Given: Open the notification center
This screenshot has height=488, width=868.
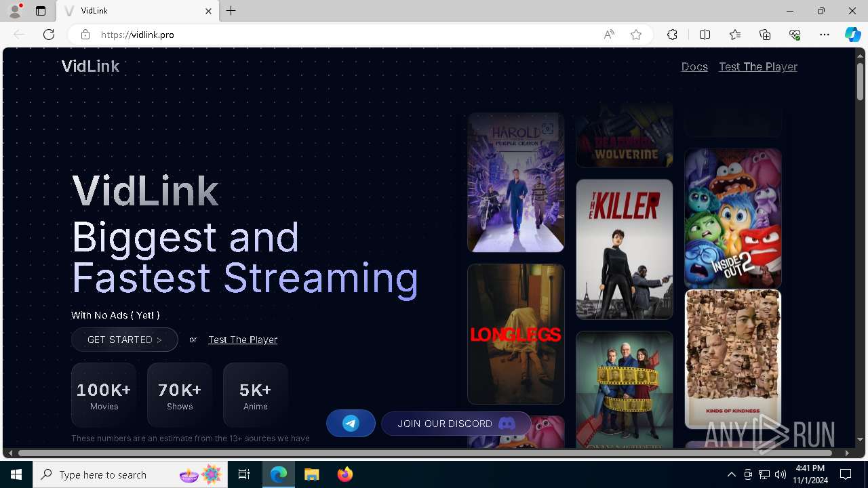Looking at the screenshot, I should [846, 474].
